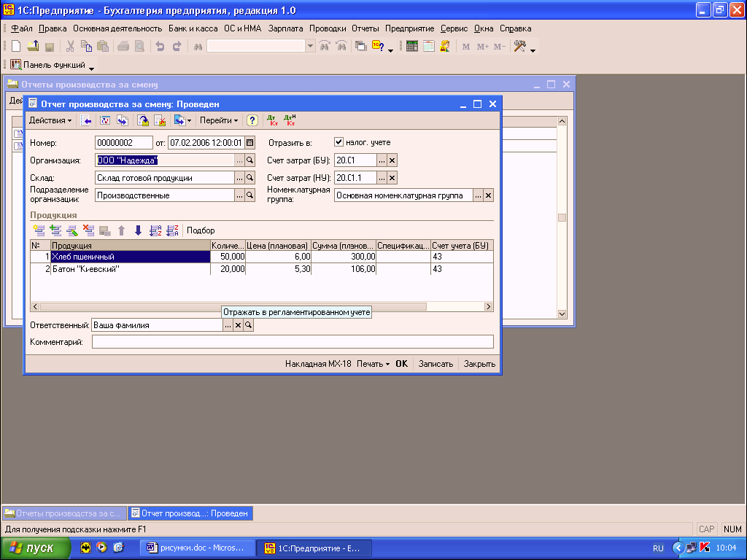Screen dimensions: 747x560
Task: Click magnifier icon next to Организация field
Action: (249, 160)
